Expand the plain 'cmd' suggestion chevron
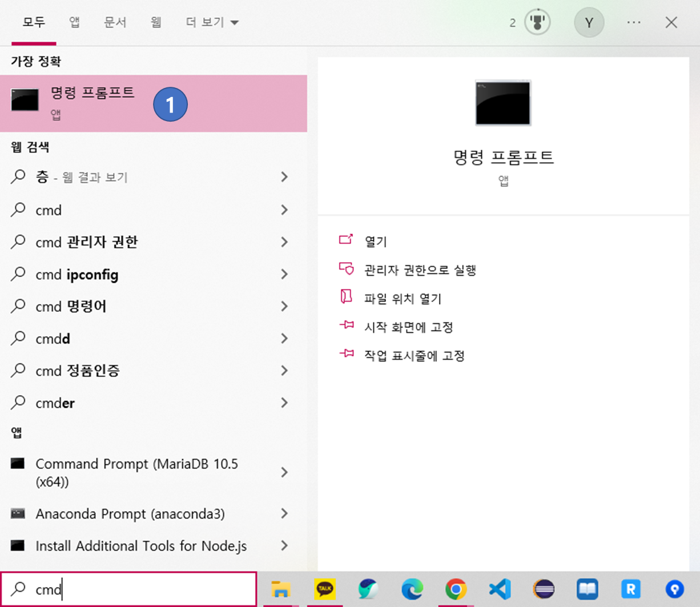Viewport: 700px width, 607px height. coord(284,210)
